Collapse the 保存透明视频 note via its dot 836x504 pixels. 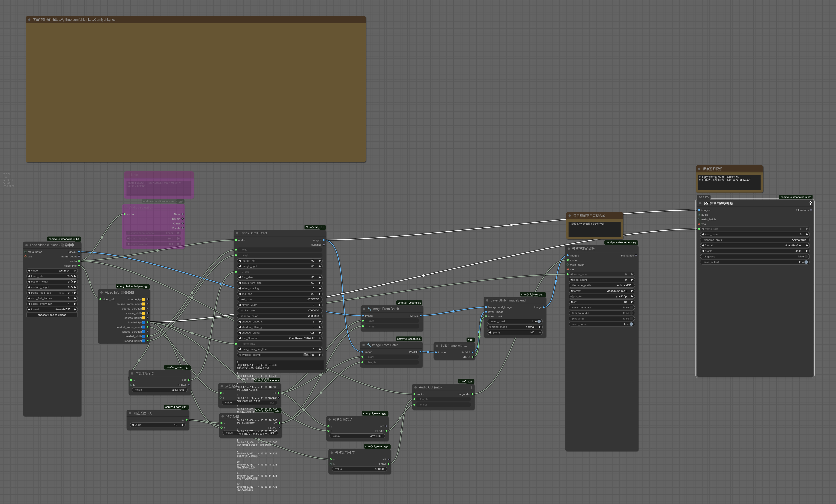699,169
